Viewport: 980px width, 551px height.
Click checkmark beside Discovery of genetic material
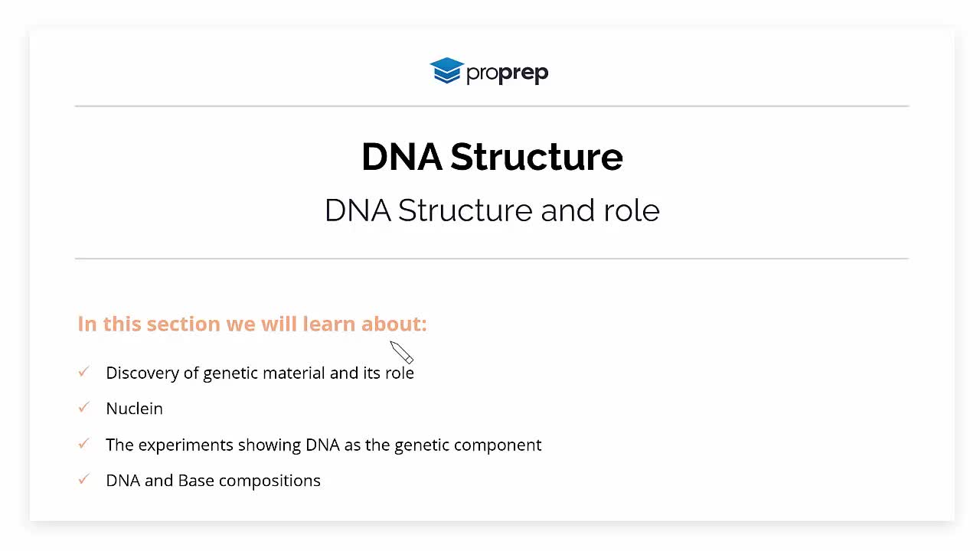tap(84, 372)
